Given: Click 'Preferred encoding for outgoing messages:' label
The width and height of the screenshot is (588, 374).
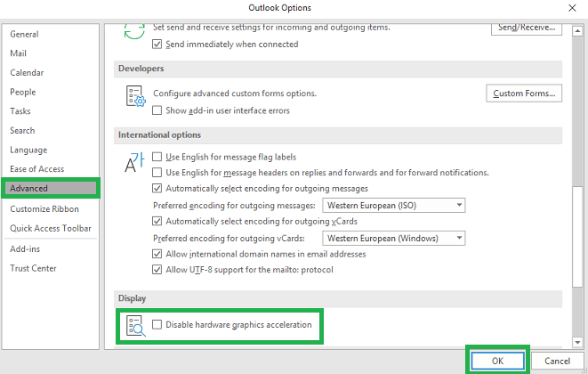Looking at the screenshot, I should tap(234, 206).
